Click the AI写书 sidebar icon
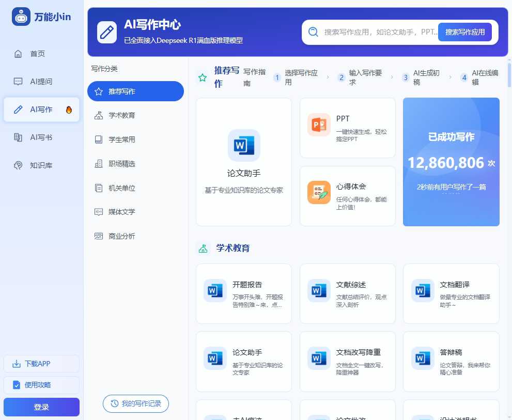The height and width of the screenshot is (420, 512). (18, 137)
